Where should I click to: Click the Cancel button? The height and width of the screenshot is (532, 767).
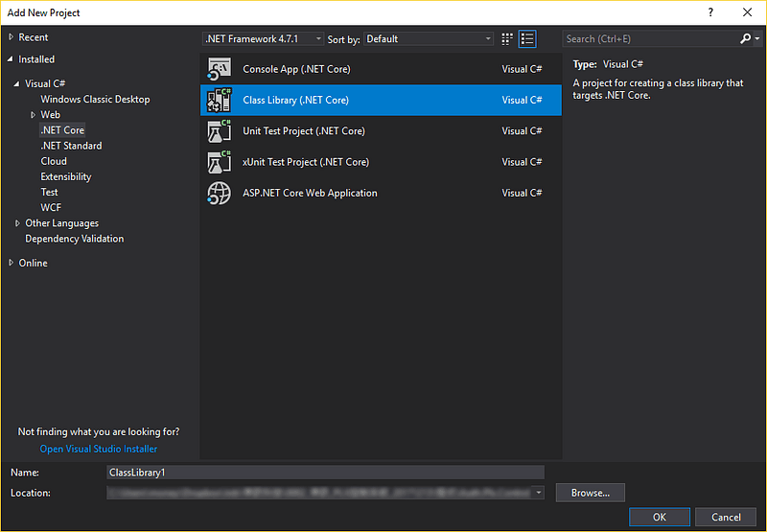point(726,517)
